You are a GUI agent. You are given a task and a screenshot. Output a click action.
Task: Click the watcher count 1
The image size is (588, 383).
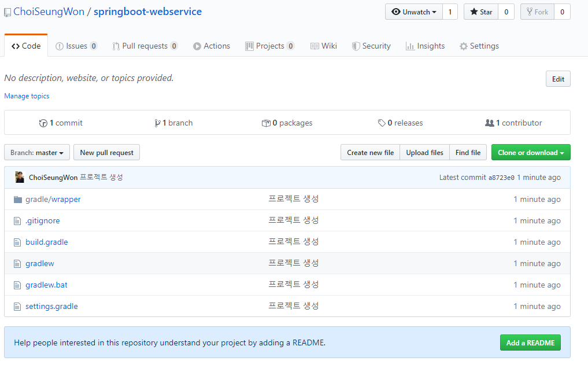click(450, 12)
